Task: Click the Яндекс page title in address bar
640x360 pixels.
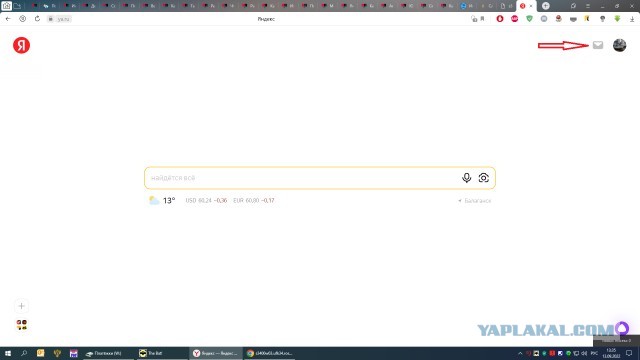Action: point(266,19)
